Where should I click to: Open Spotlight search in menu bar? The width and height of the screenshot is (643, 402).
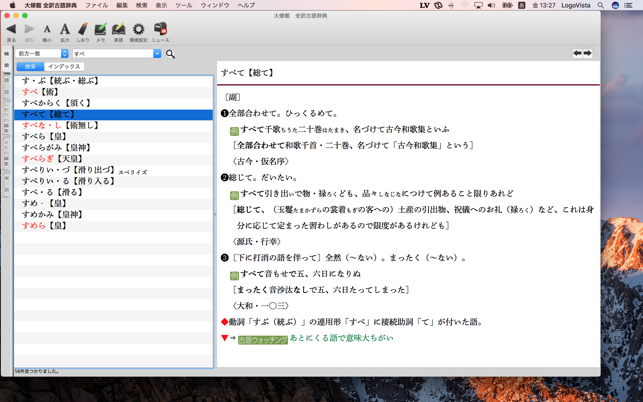click(601, 5)
